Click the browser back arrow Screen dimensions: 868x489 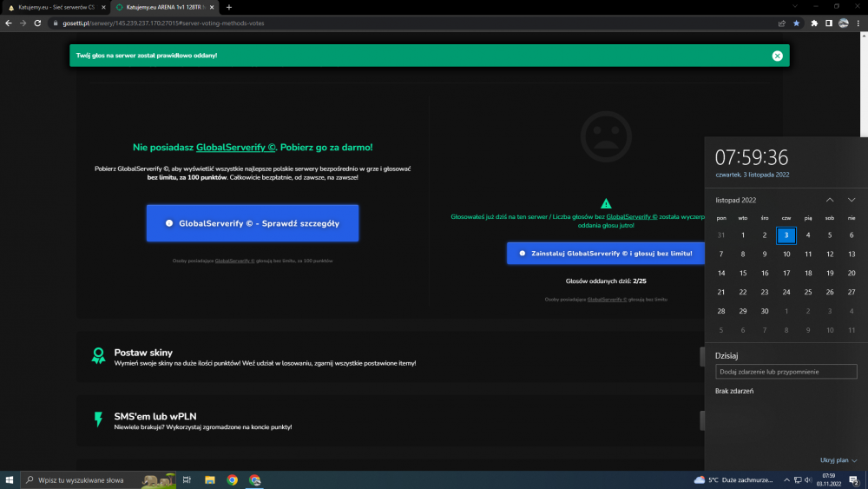pos(9,23)
